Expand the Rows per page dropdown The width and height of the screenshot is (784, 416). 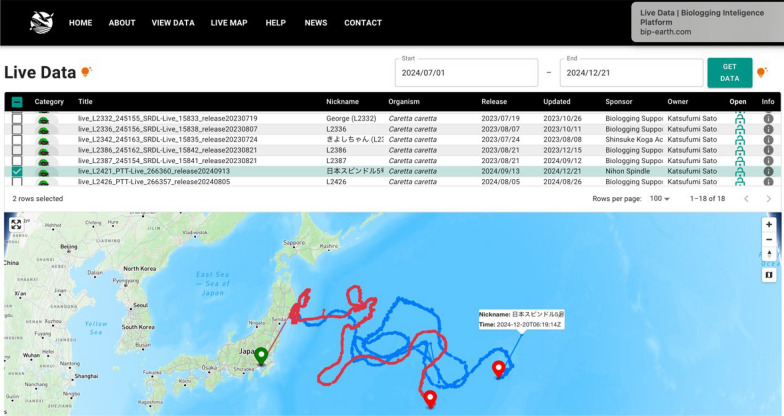(659, 199)
